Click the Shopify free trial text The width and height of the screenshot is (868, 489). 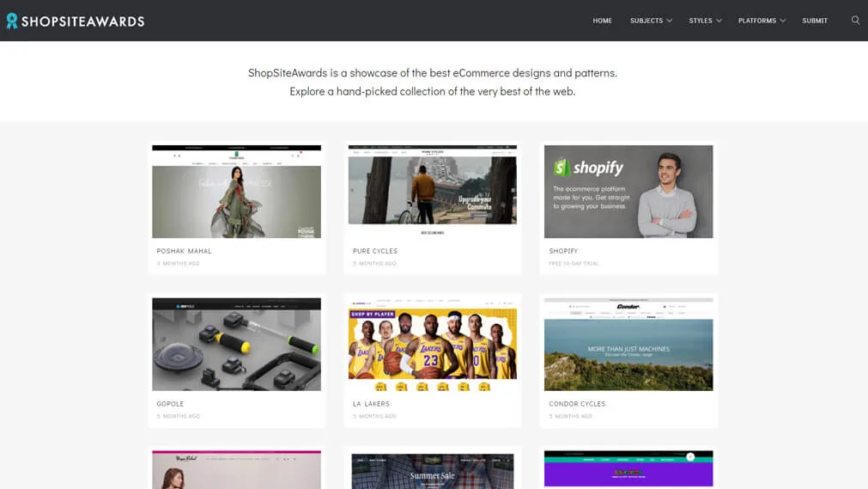point(574,263)
